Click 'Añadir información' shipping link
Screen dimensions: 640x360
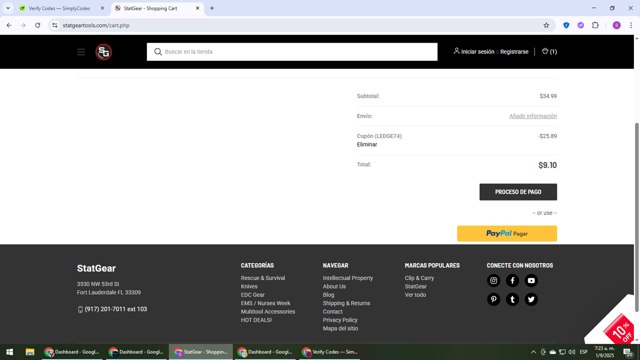[x=533, y=116]
